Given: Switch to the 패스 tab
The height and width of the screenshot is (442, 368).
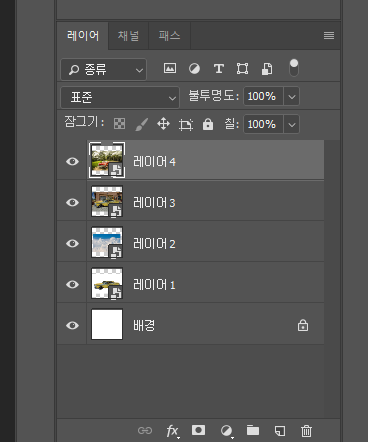Looking at the screenshot, I should click(x=169, y=36).
